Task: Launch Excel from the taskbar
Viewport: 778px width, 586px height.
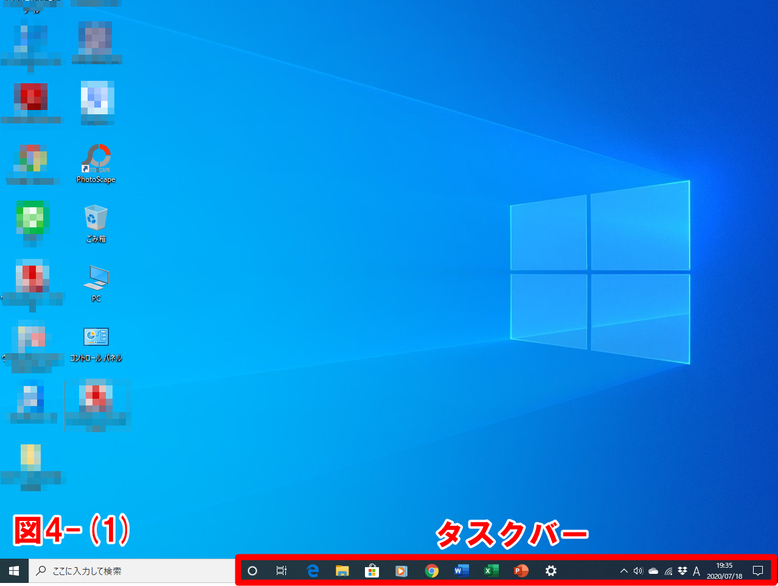Action: (491, 571)
